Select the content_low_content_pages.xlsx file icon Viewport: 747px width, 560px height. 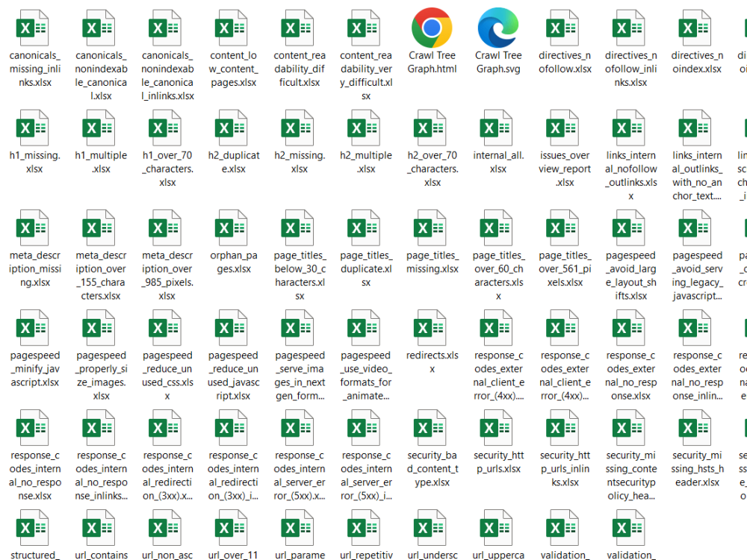232,28
